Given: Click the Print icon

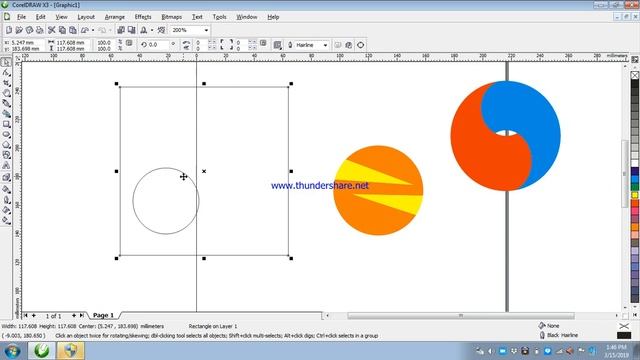Looking at the screenshot, I should 39,30.
